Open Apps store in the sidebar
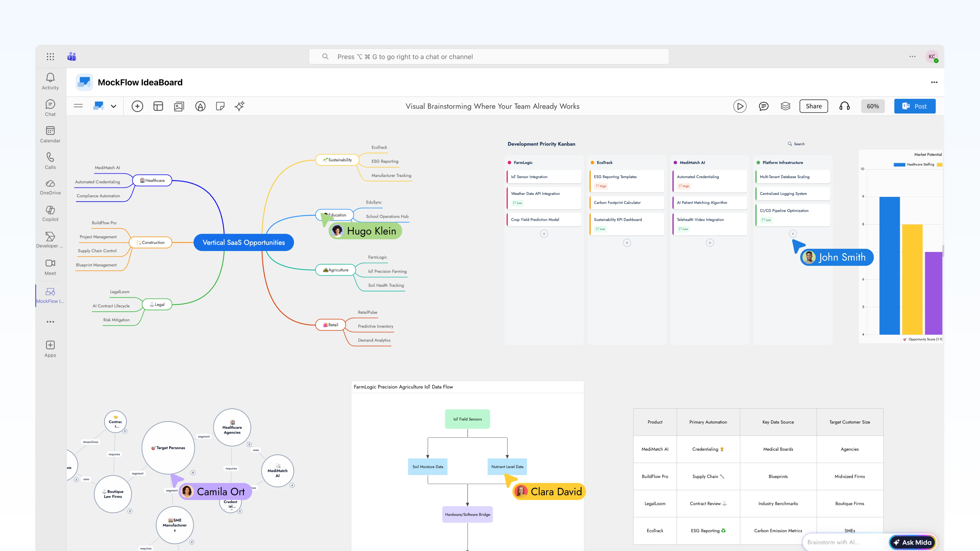This screenshot has height=551, width=980. click(x=50, y=349)
